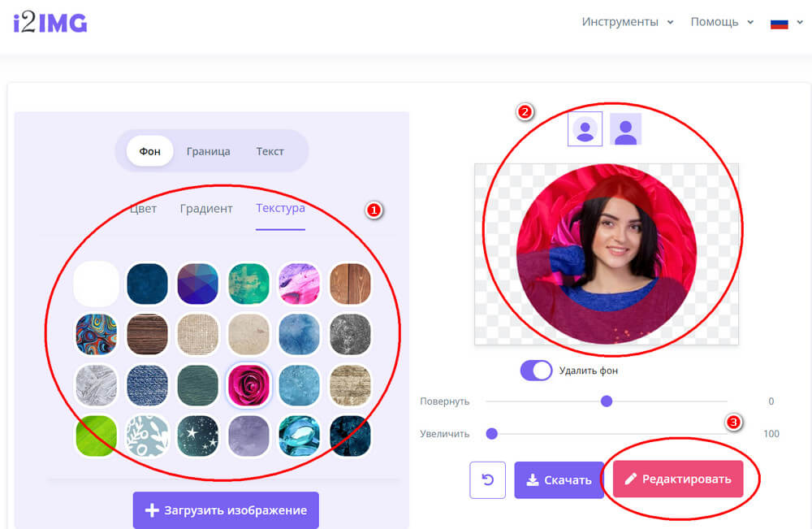
Task: Choose the dark navy blue texture
Action: point(147,284)
